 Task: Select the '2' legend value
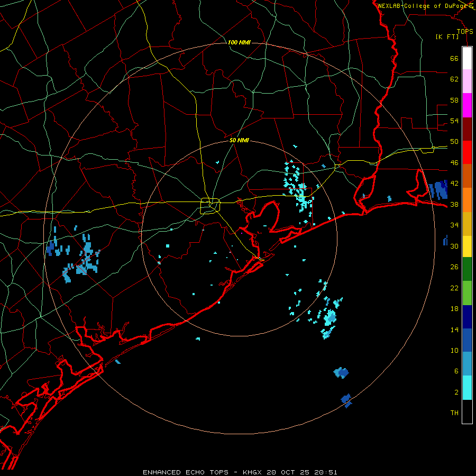(x=456, y=392)
